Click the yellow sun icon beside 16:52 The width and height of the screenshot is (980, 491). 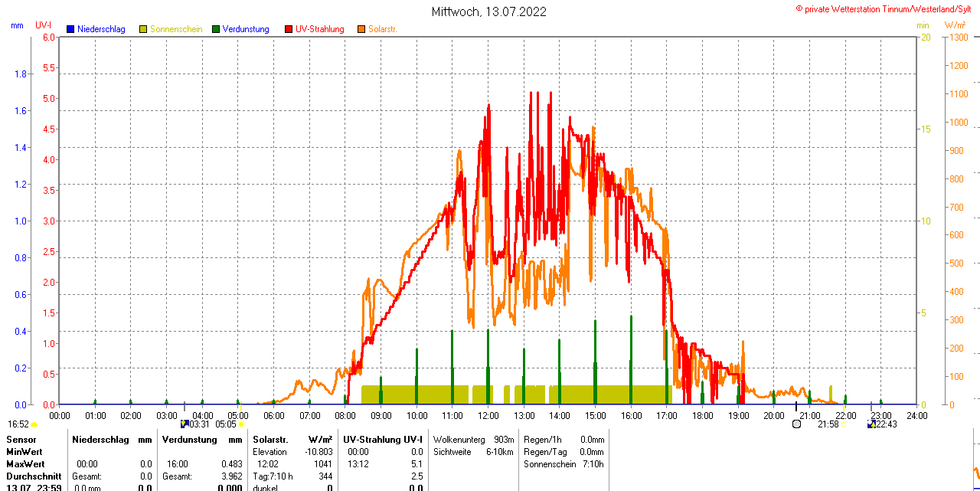(x=34, y=424)
